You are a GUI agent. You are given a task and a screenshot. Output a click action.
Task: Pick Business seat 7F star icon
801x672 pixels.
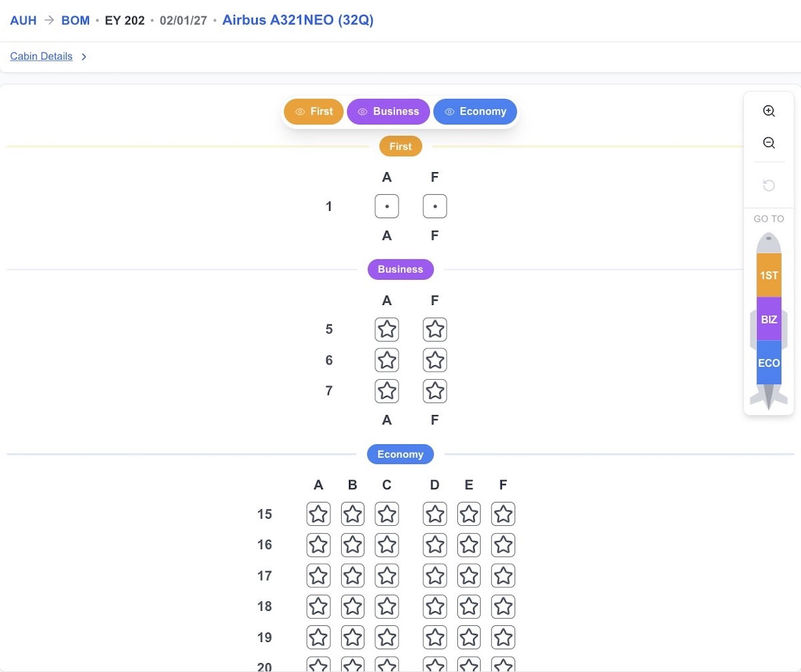pos(435,390)
